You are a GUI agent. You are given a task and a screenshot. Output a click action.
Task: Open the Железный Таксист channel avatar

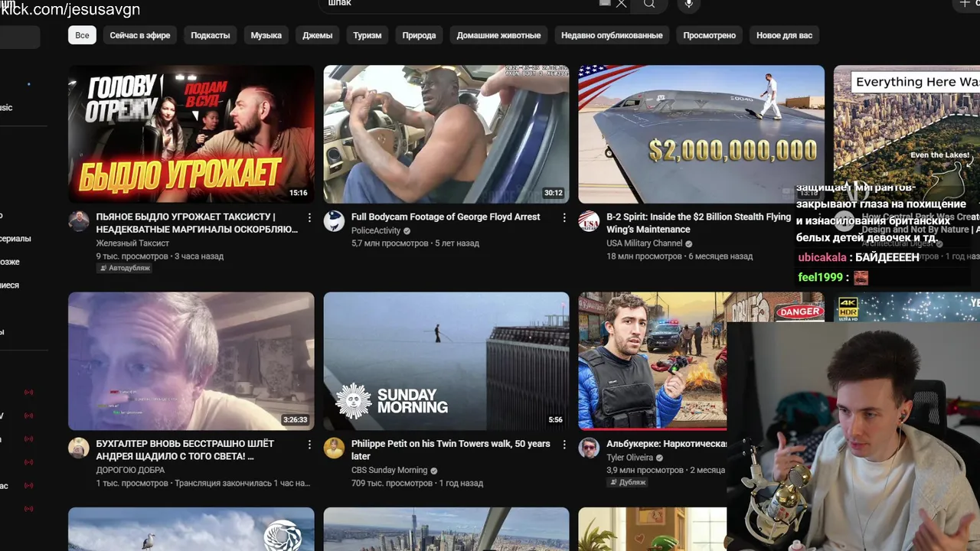click(x=79, y=221)
